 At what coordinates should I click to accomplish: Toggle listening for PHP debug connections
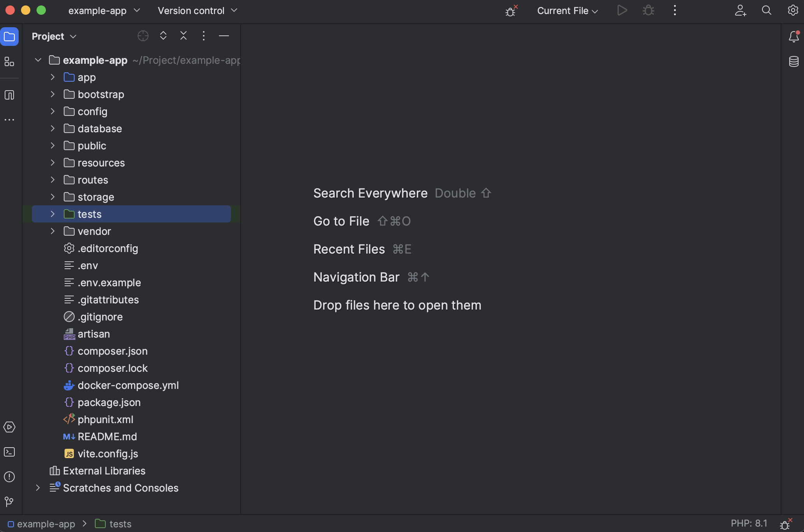(511, 11)
